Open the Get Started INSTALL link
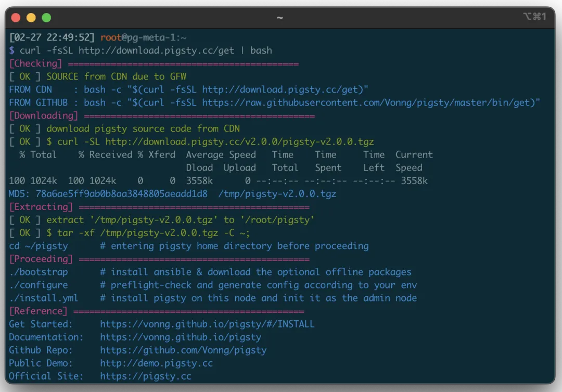The image size is (562, 392). point(207,324)
